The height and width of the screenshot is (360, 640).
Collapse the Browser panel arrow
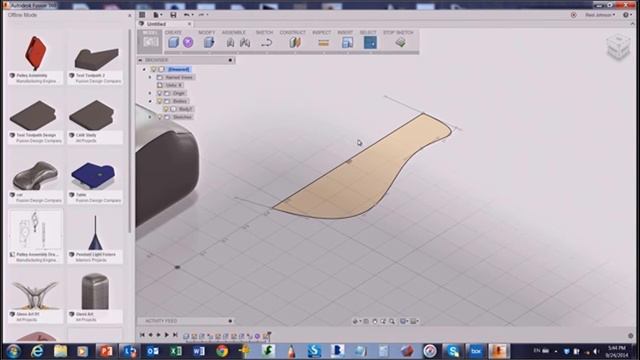(140, 60)
